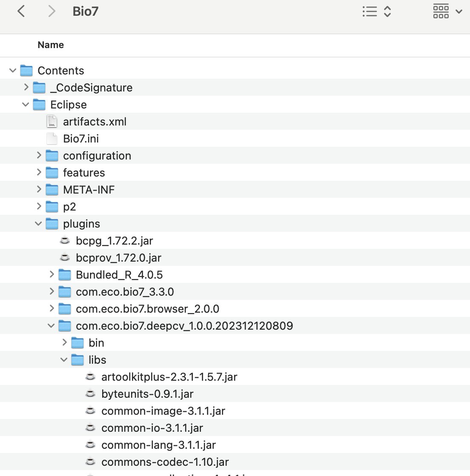Click the Contents folder icon
This screenshot has width=470, height=476.
point(26,70)
